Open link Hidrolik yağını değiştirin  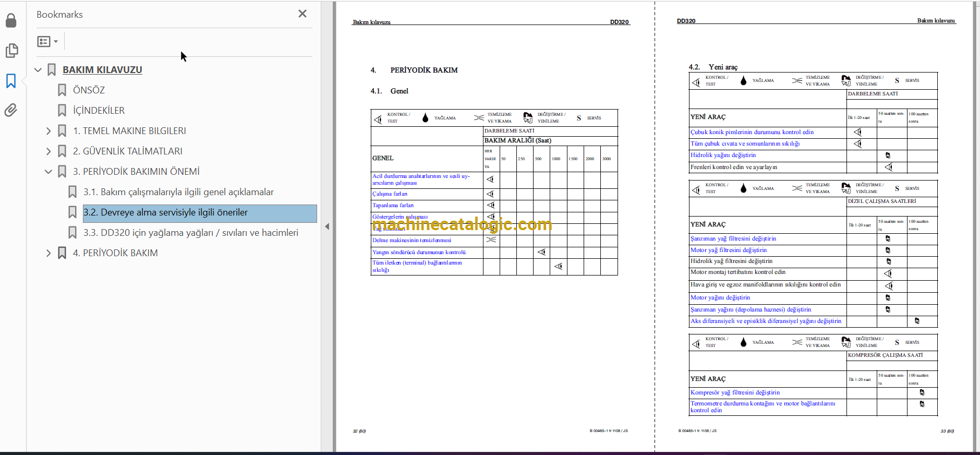tap(723, 155)
